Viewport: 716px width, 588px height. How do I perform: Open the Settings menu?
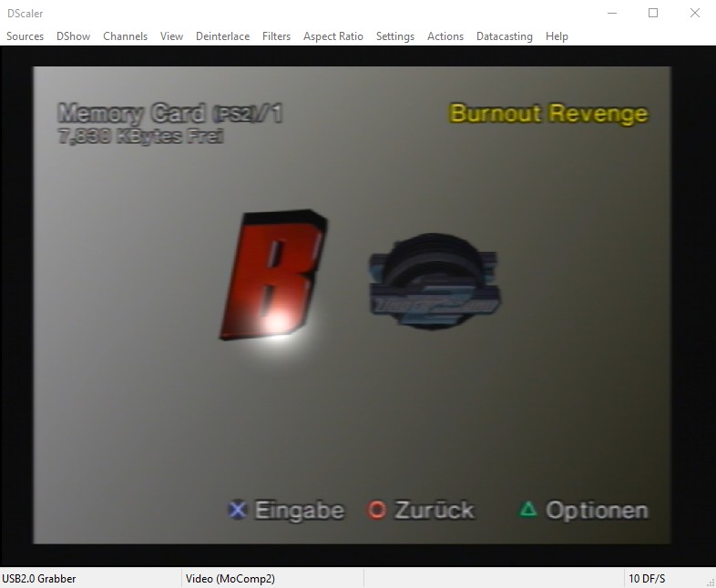tap(395, 36)
